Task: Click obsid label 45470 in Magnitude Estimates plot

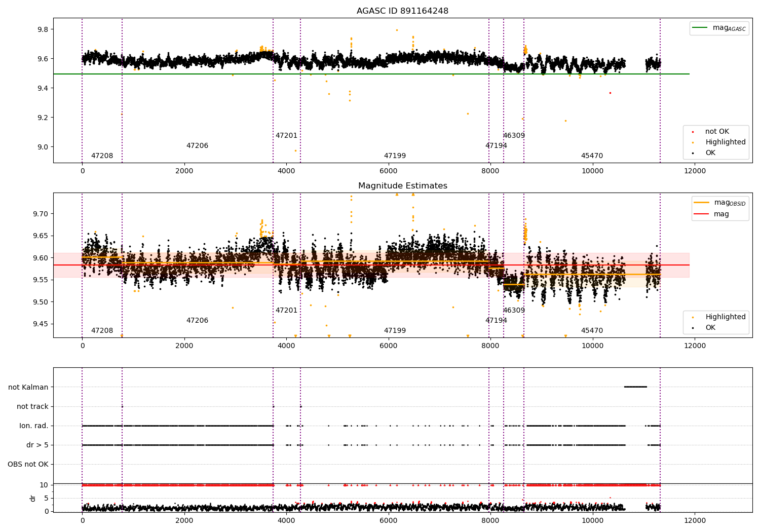Action: 592,331
